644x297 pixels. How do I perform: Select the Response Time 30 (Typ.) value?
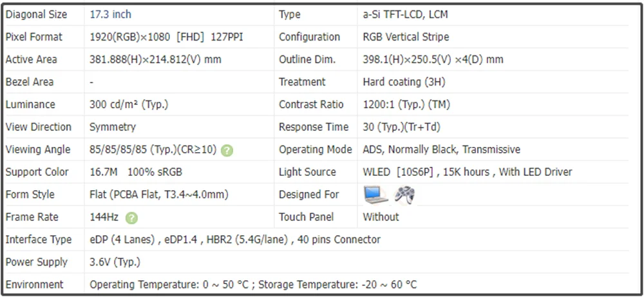point(402,127)
